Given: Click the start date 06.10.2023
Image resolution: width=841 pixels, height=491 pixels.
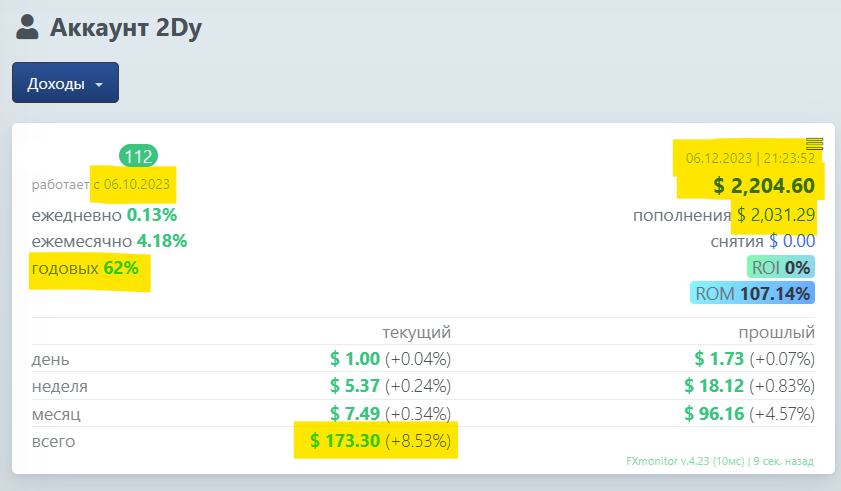Looking at the screenshot, I should [x=137, y=185].
